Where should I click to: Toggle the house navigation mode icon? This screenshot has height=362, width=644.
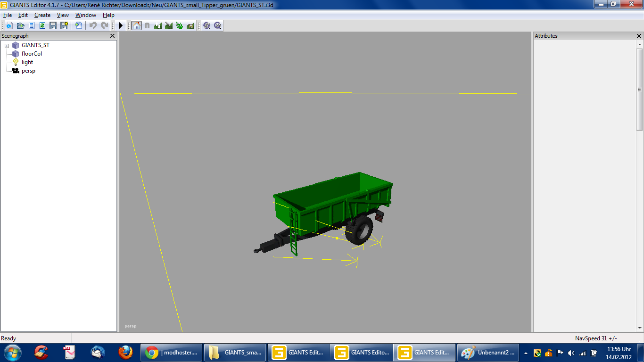[x=136, y=25]
